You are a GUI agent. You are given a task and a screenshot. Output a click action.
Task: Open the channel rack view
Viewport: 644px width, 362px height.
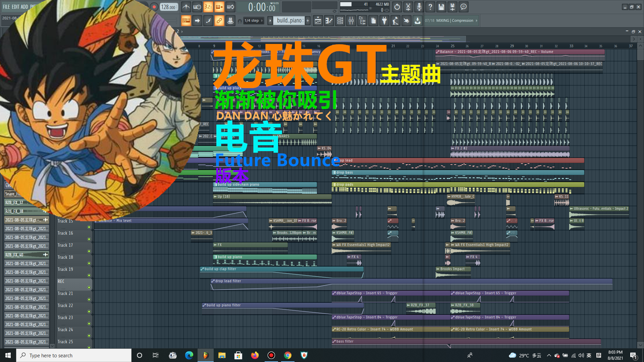pos(340,21)
